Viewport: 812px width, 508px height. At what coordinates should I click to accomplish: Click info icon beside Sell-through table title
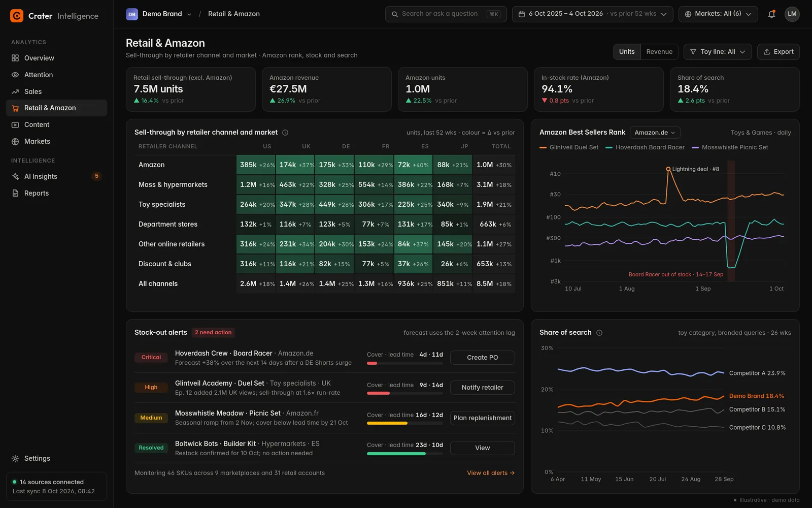pyautogui.click(x=285, y=133)
